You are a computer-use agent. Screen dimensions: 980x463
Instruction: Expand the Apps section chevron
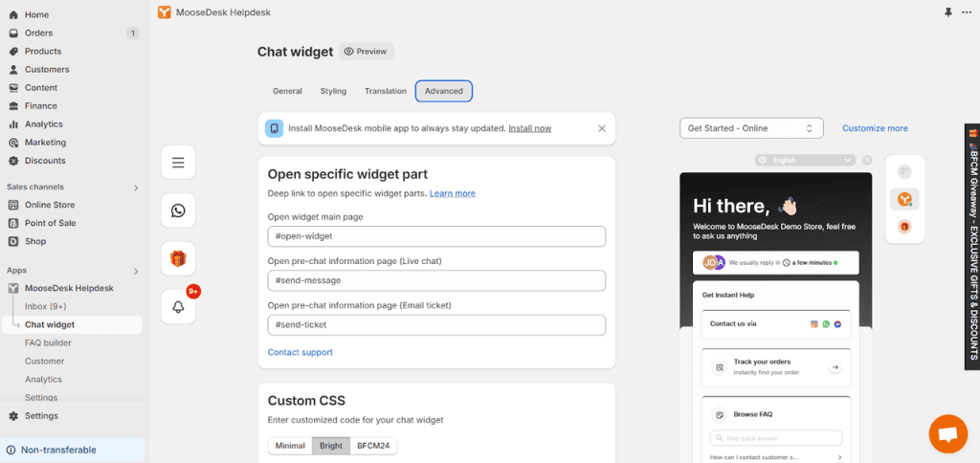click(x=136, y=271)
